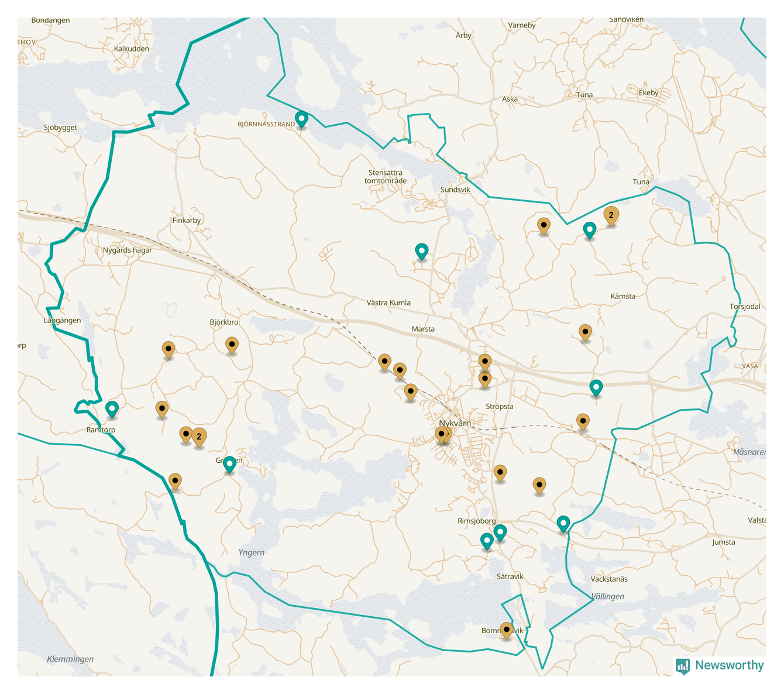This screenshot has width=784, height=694.
Task: Open the Newsworthy logo link
Action: [x=720, y=665]
